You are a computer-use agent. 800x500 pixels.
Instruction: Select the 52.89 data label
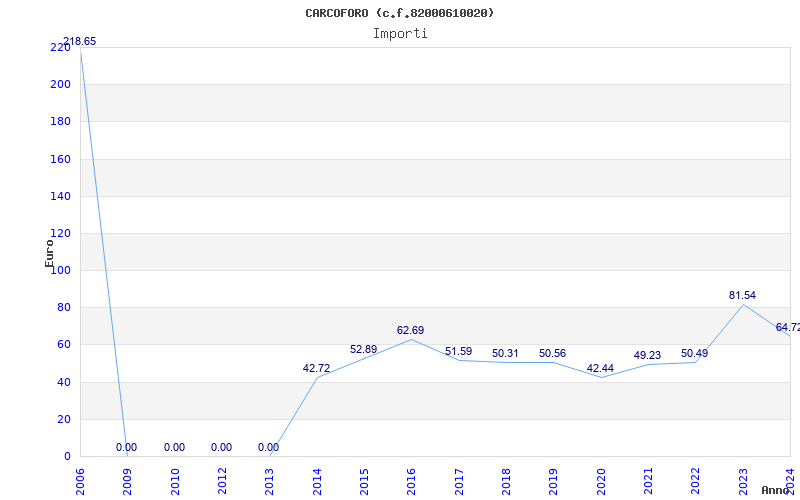pyautogui.click(x=363, y=349)
